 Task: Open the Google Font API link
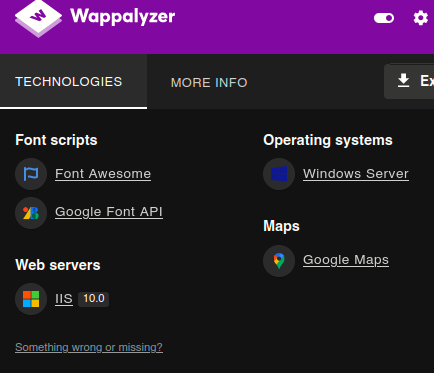point(109,212)
